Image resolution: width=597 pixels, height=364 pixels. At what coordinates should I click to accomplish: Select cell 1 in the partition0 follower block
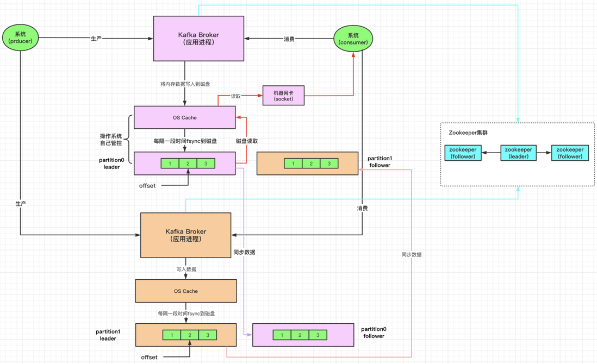click(x=282, y=335)
